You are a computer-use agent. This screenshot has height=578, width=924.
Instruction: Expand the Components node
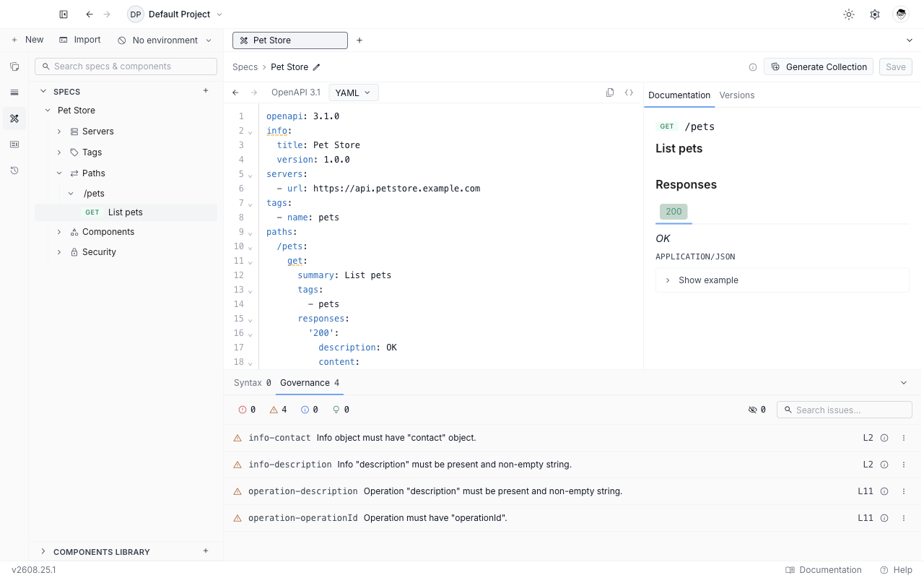click(59, 232)
